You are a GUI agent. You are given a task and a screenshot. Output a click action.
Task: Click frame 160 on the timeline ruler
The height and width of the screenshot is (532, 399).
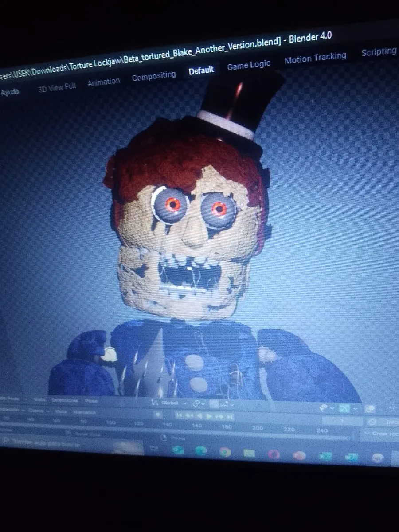[197, 426]
